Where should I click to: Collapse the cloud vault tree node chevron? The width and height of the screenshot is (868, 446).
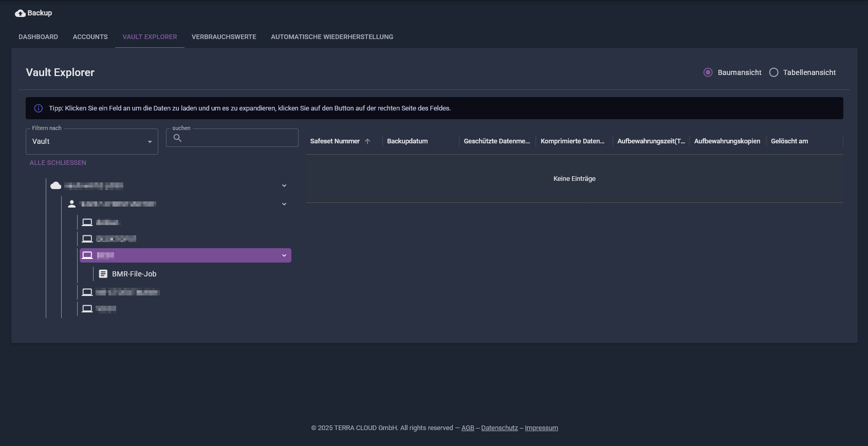284,185
